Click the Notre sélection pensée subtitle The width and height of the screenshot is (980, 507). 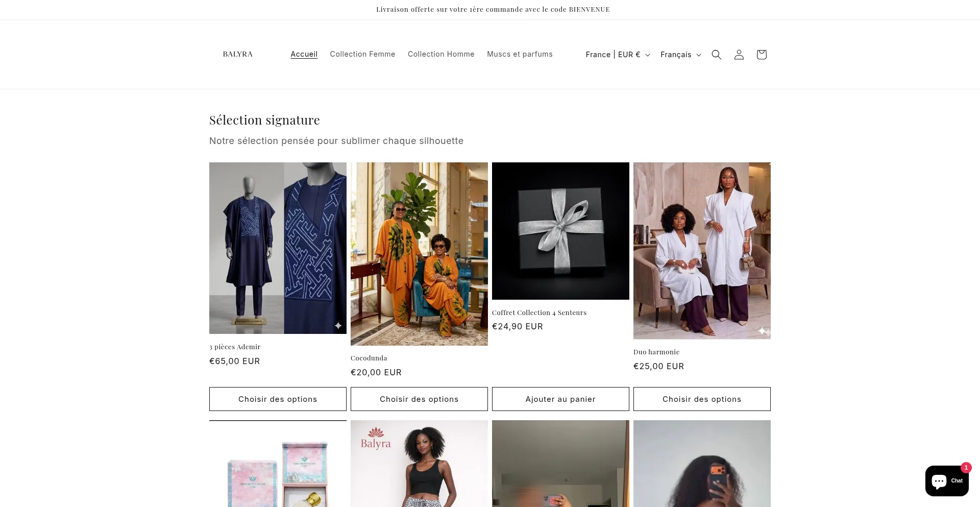(x=336, y=141)
